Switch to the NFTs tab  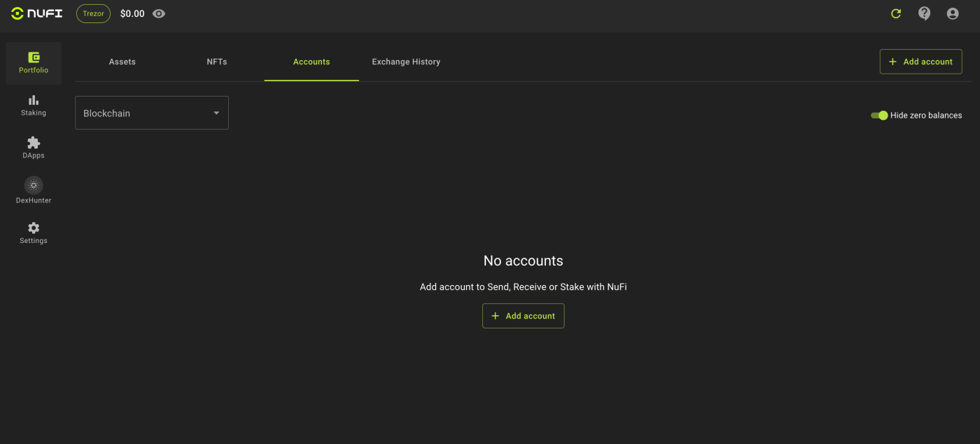click(217, 62)
